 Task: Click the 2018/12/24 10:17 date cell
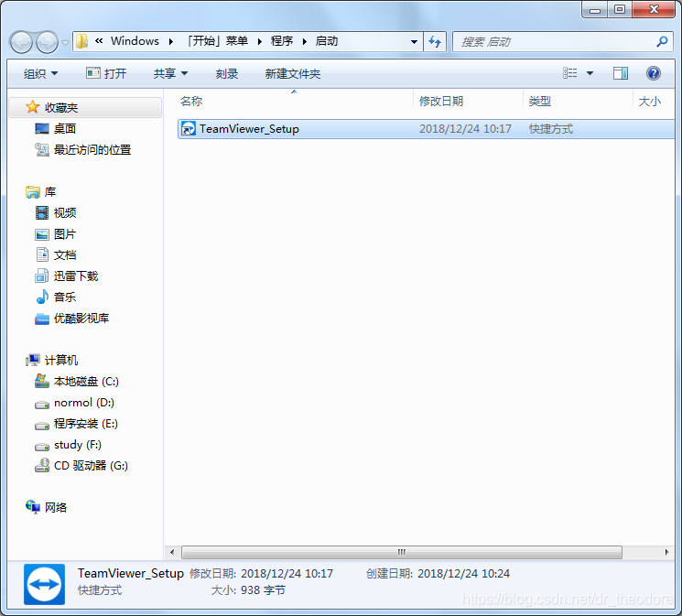(x=465, y=129)
